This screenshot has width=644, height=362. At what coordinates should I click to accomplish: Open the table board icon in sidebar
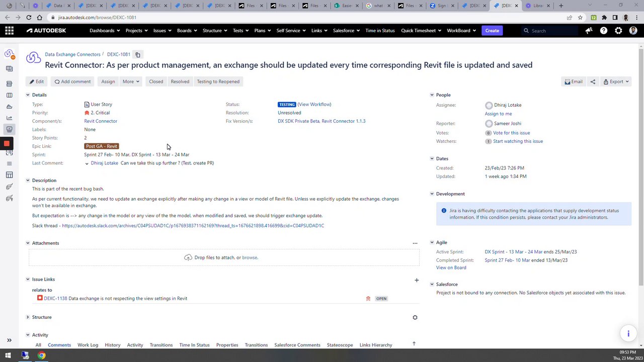pos(9,175)
